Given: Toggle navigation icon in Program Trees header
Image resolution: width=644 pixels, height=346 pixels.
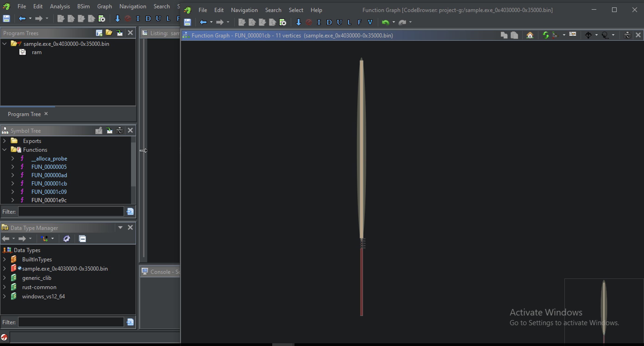Looking at the screenshot, I should [x=119, y=33].
